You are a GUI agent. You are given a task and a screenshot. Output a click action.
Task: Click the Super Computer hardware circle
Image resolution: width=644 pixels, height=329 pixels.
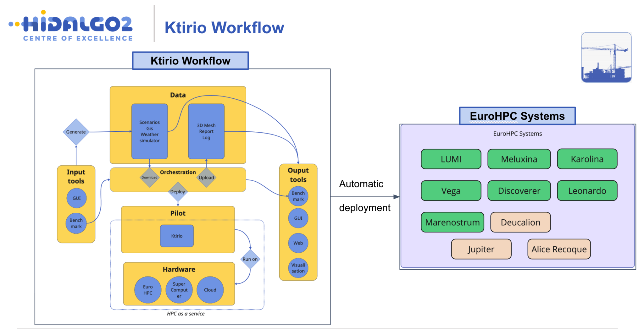click(179, 290)
